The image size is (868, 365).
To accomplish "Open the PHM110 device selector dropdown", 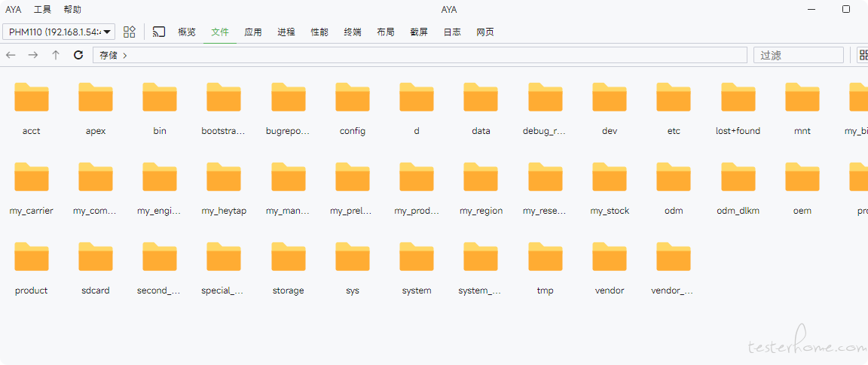I will tap(59, 32).
